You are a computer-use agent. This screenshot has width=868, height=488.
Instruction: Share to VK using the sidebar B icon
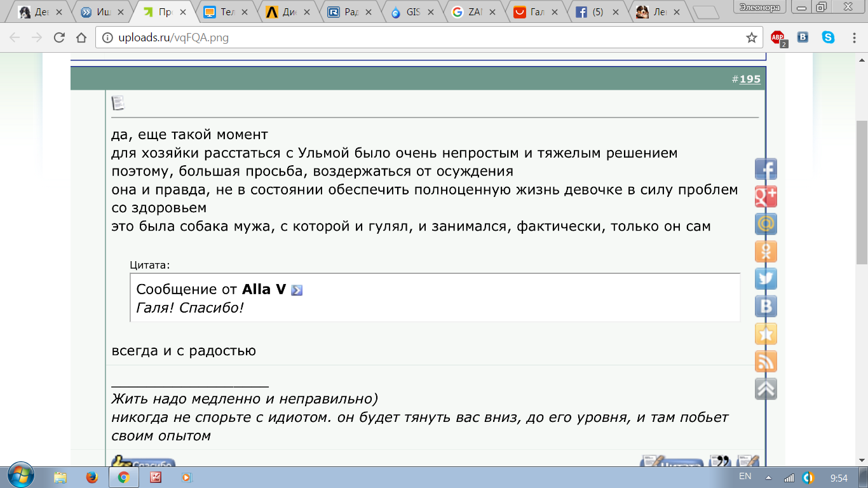pyautogui.click(x=766, y=306)
